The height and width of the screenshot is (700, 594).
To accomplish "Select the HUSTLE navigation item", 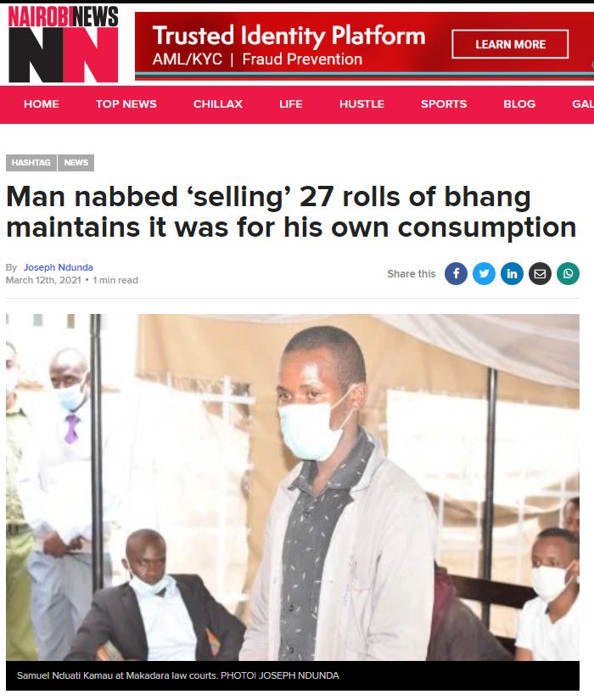I will (x=361, y=104).
